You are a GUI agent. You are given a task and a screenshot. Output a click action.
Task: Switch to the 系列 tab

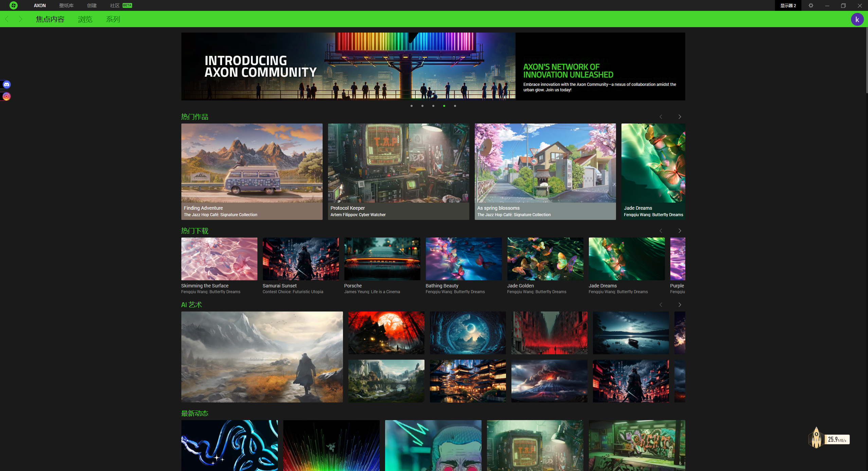point(113,19)
